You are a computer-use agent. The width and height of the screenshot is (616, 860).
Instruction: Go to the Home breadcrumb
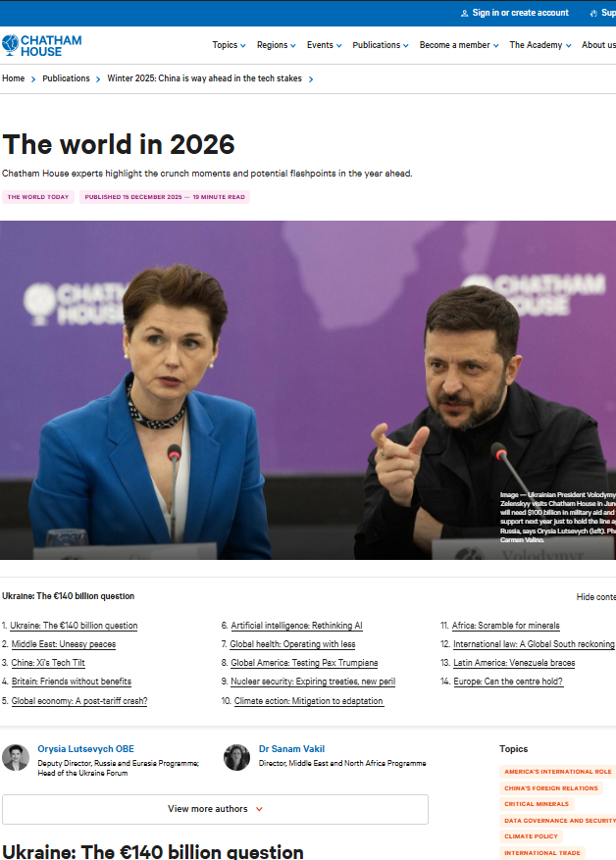(x=14, y=78)
